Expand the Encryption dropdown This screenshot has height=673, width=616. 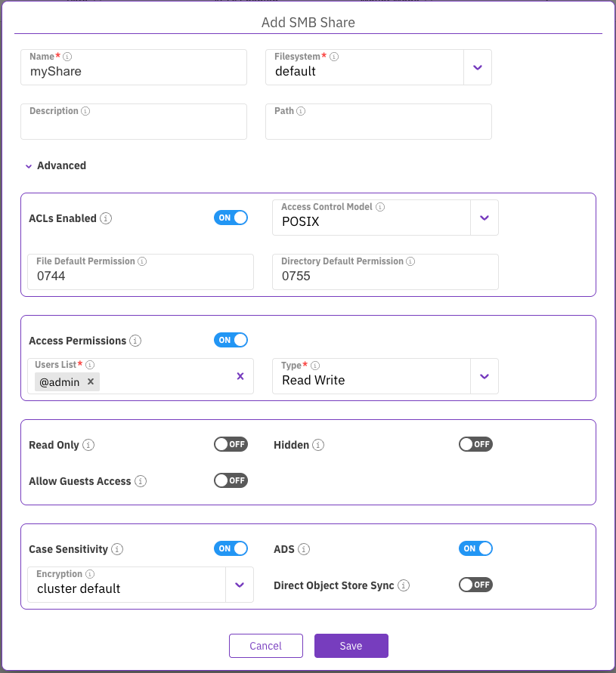point(240,585)
